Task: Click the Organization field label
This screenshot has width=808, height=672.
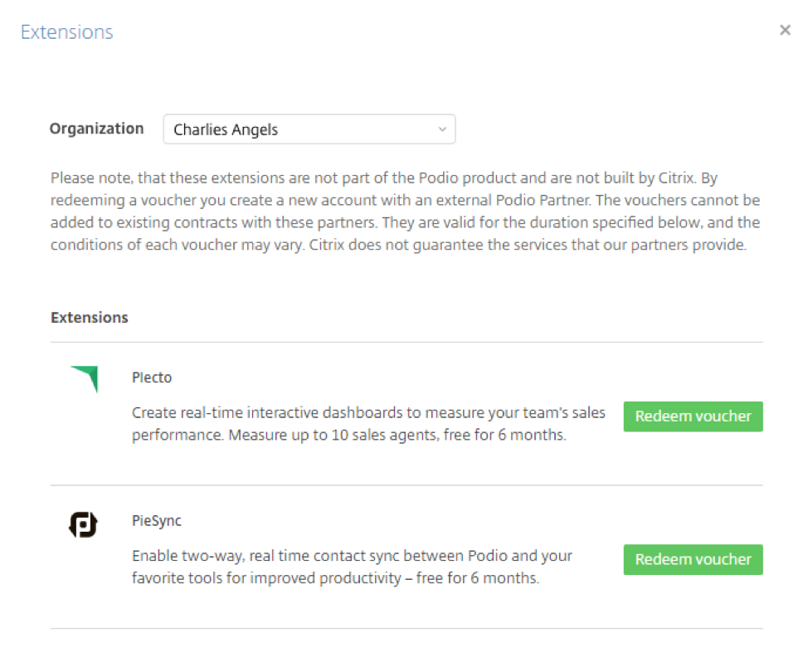Action: click(x=96, y=129)
